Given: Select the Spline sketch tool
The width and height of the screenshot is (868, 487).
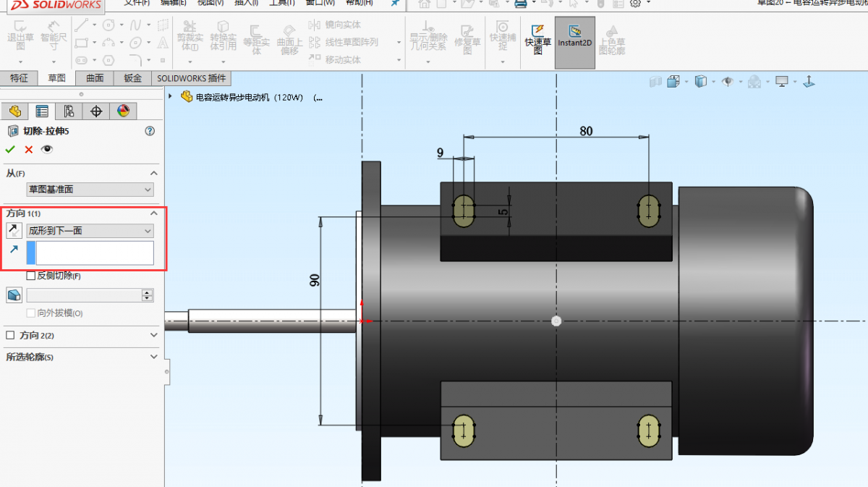Looking at the screenshot, I should tap(136, 25).
